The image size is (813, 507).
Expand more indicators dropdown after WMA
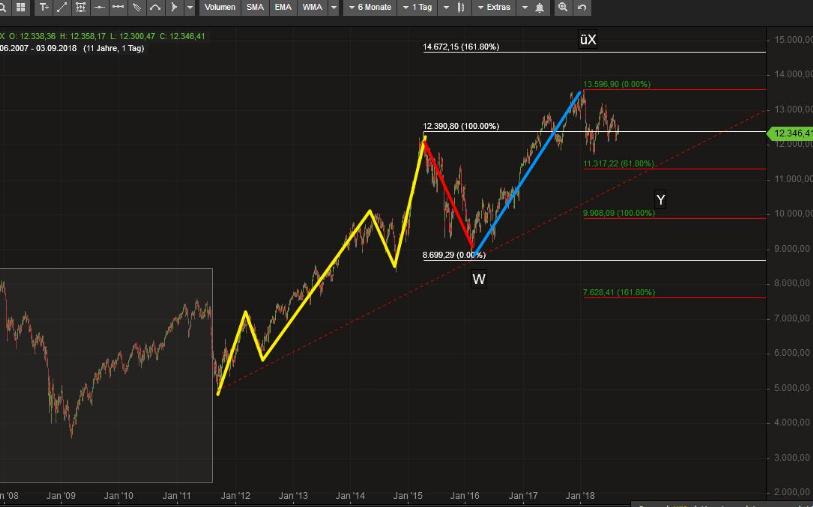pos(334,7)
